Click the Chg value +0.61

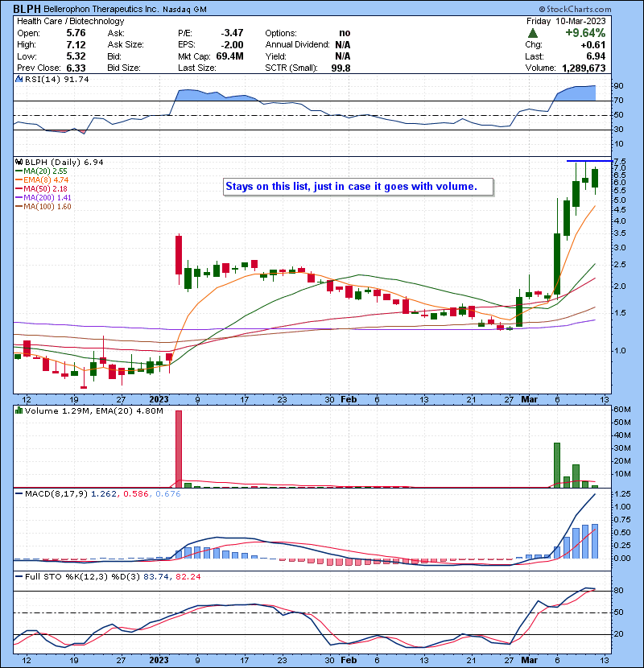[592, 45]
